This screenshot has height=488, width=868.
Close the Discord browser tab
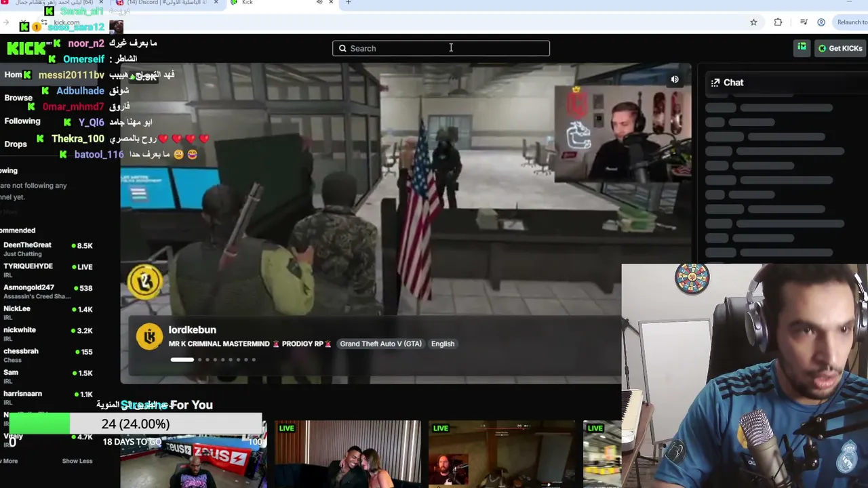click(216, 3)
